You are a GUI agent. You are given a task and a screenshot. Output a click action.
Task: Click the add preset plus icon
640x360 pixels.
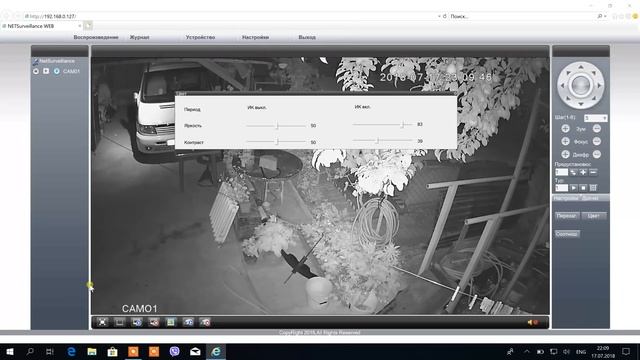(583, 172)
